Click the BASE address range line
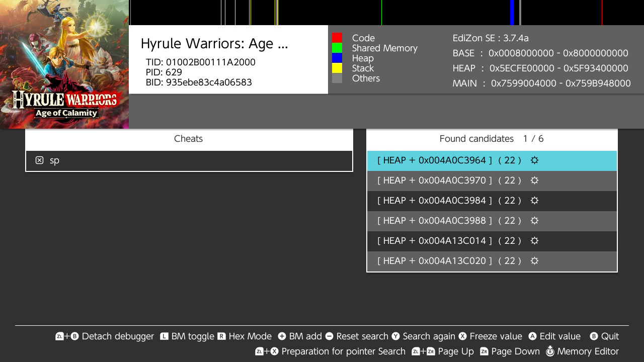 [x=540, y=53]
